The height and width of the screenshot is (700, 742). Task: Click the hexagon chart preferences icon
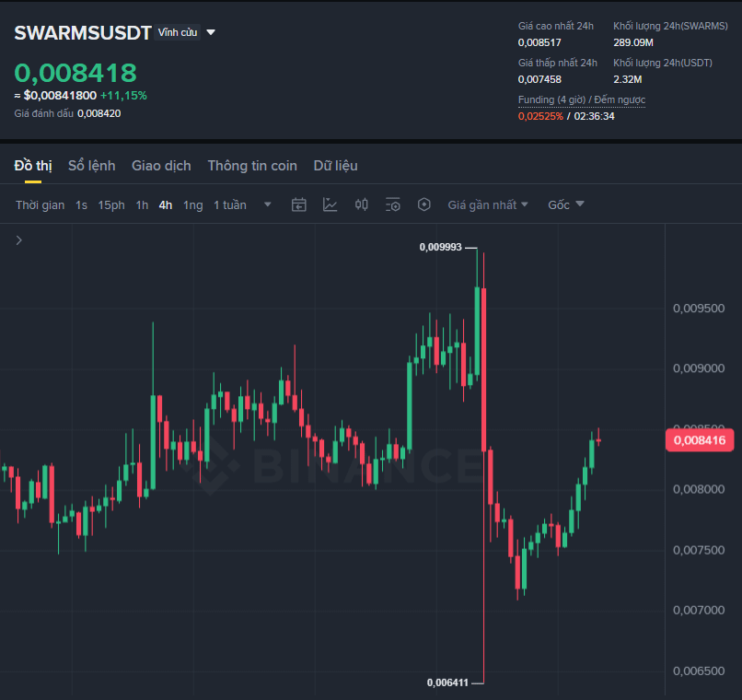point(424,204)
